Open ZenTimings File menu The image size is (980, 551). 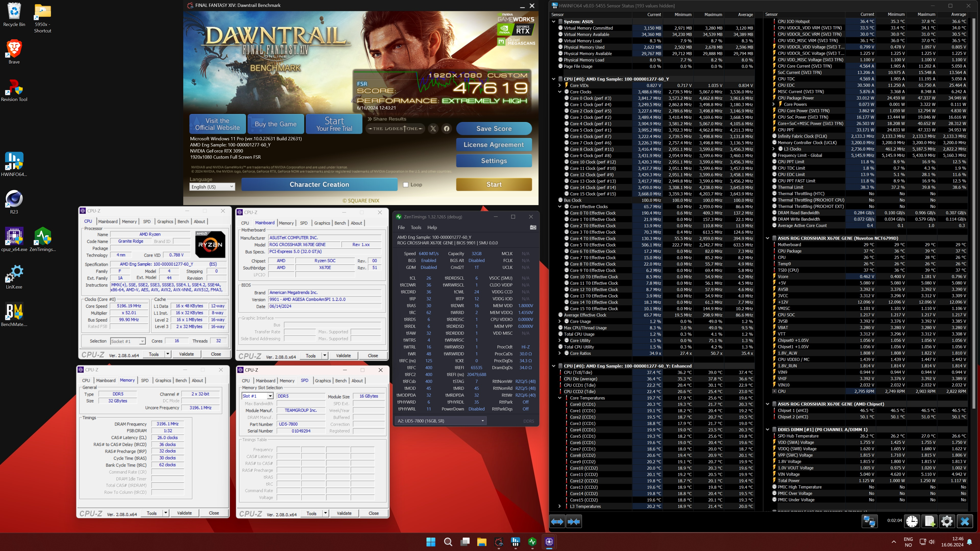click(x=401, y=227)
